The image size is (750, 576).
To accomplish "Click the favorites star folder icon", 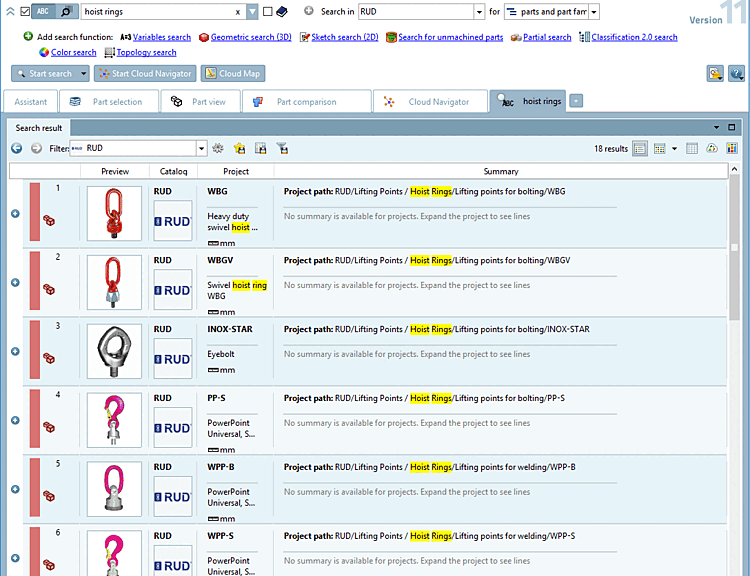I will tap(240, 148).
